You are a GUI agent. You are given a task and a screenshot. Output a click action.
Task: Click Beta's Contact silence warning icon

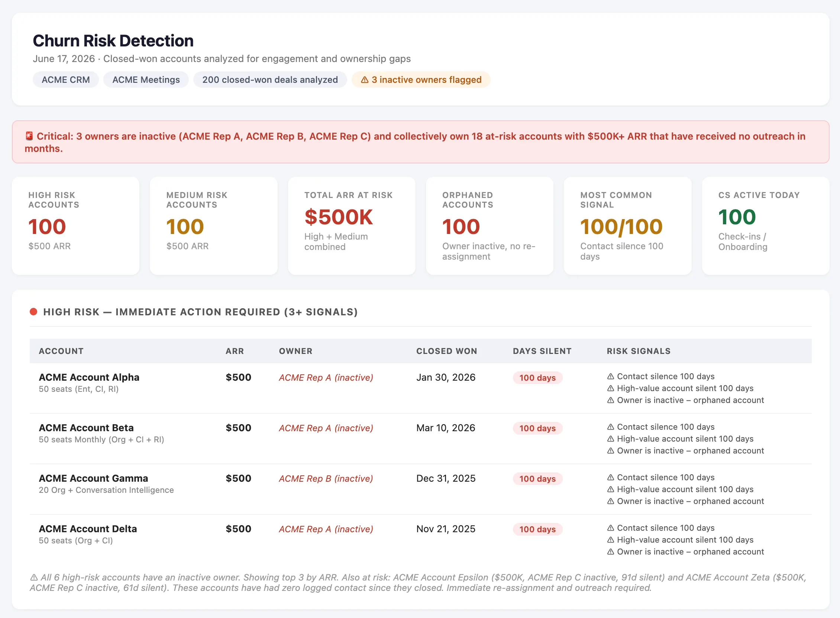click(611, 427)
